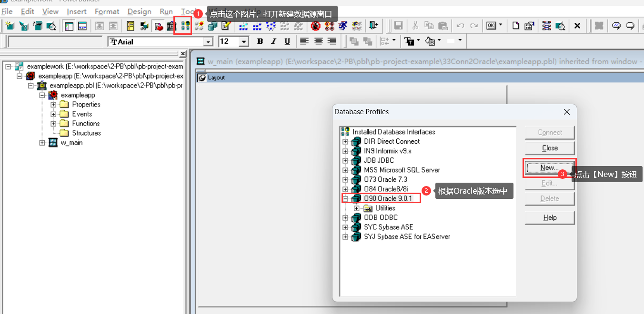Click New... button in Database Profiles

coord(550,167)
